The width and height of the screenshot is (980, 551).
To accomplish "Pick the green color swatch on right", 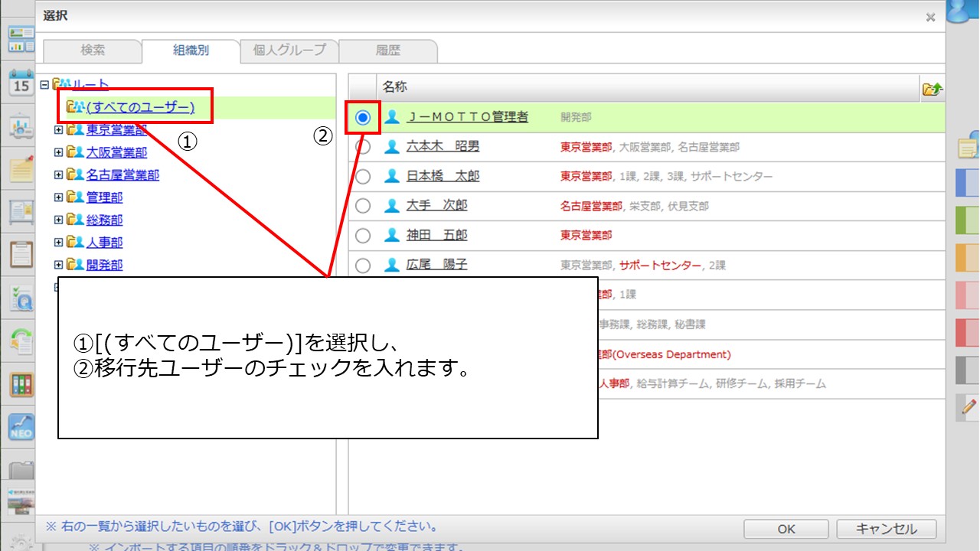I will point(968,220).
